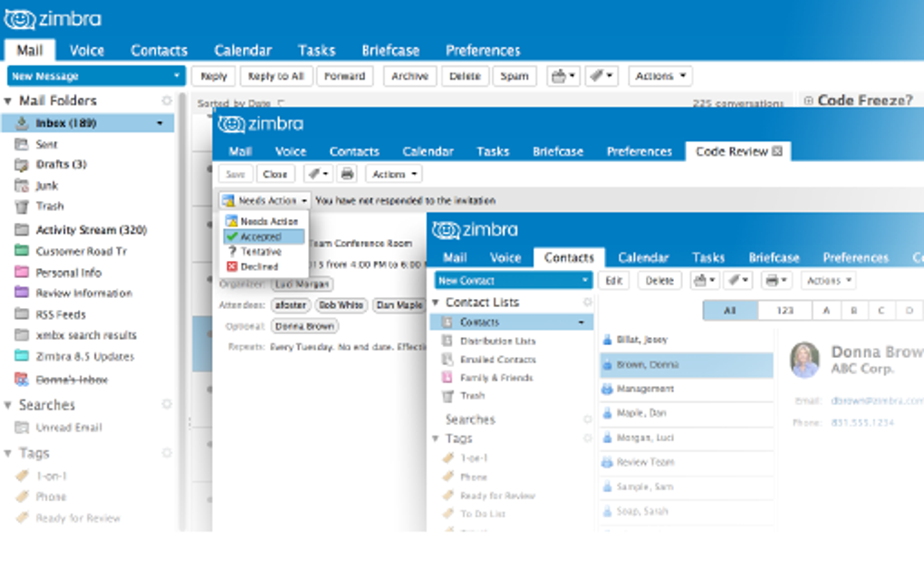Open move-to-folder icon in mail toolbar
The height and width of the screenshot is (568, 924).
[563, 76]
